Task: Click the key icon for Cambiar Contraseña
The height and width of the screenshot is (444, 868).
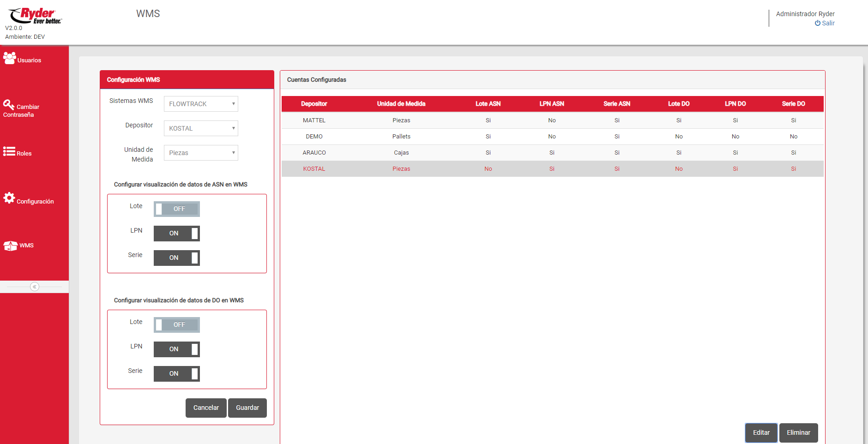Action: click(9, 105)
